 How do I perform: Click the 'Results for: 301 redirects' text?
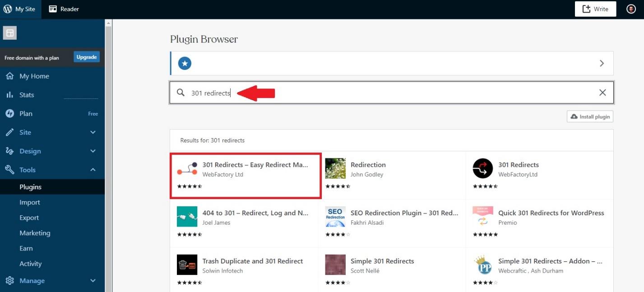[212, 140]
